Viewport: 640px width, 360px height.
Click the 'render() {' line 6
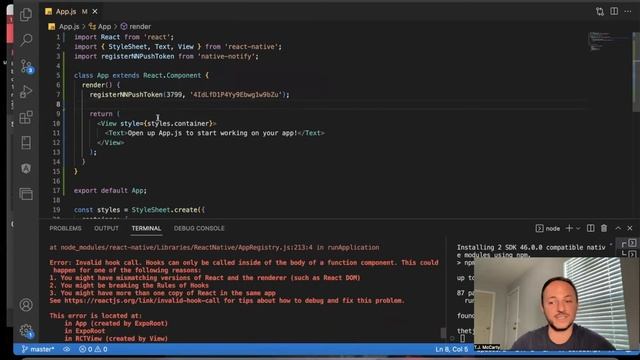pyautogui.click(x=101, y=85)
